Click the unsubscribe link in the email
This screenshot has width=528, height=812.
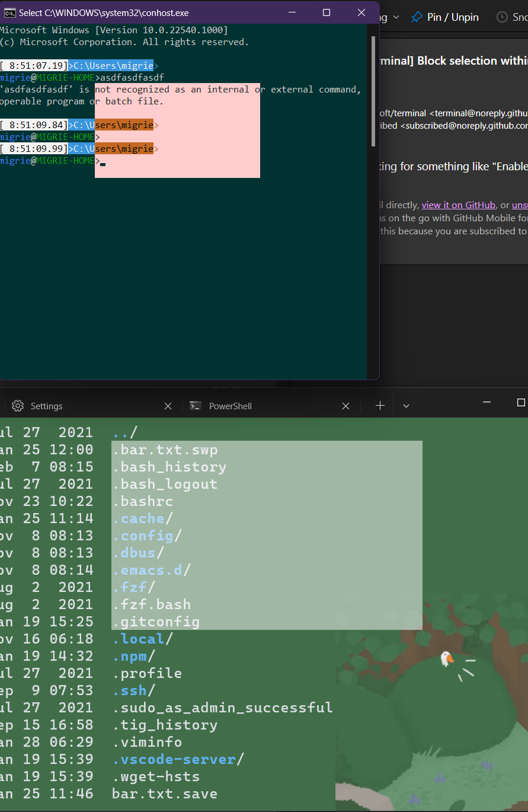[519, 205]
